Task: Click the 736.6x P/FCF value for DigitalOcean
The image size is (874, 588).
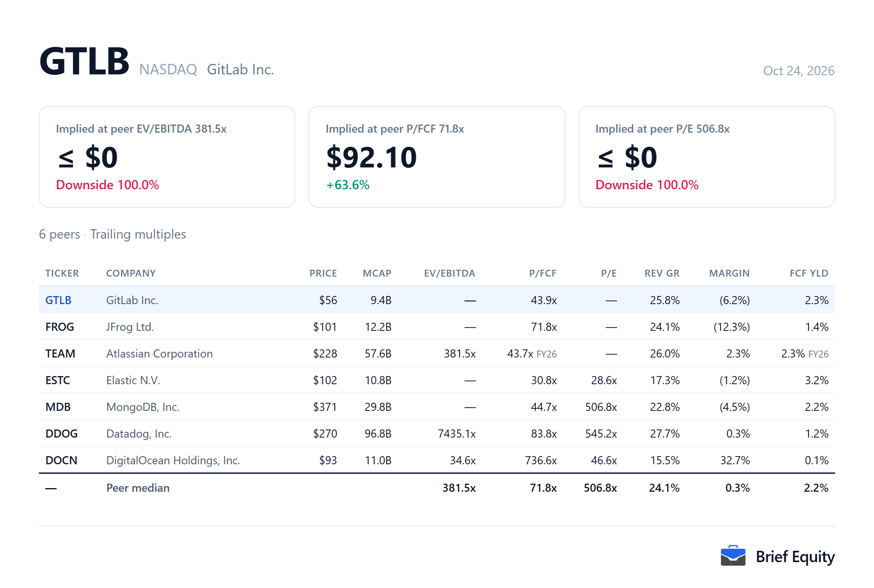Action: point(541,460)
